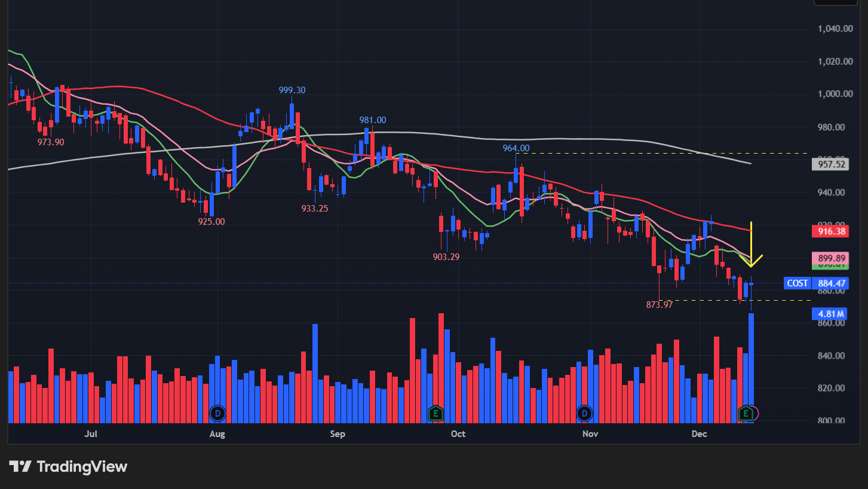This screenshot has height=489, width=868.
Task: Click Dec on the time axis
Action: pos(699,433)
